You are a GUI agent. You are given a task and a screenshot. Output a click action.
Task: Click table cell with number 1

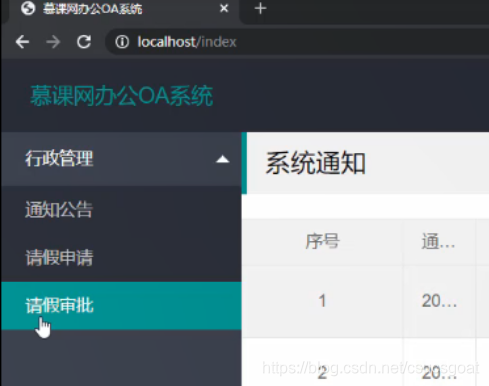coord(322,301)
